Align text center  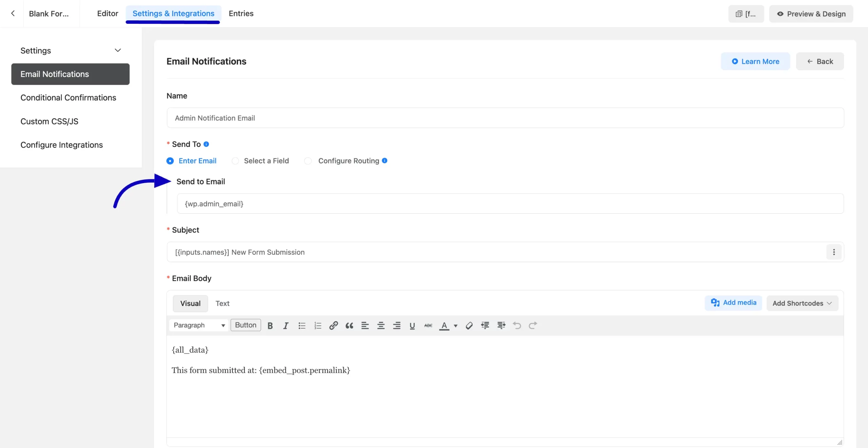(381, 326)
